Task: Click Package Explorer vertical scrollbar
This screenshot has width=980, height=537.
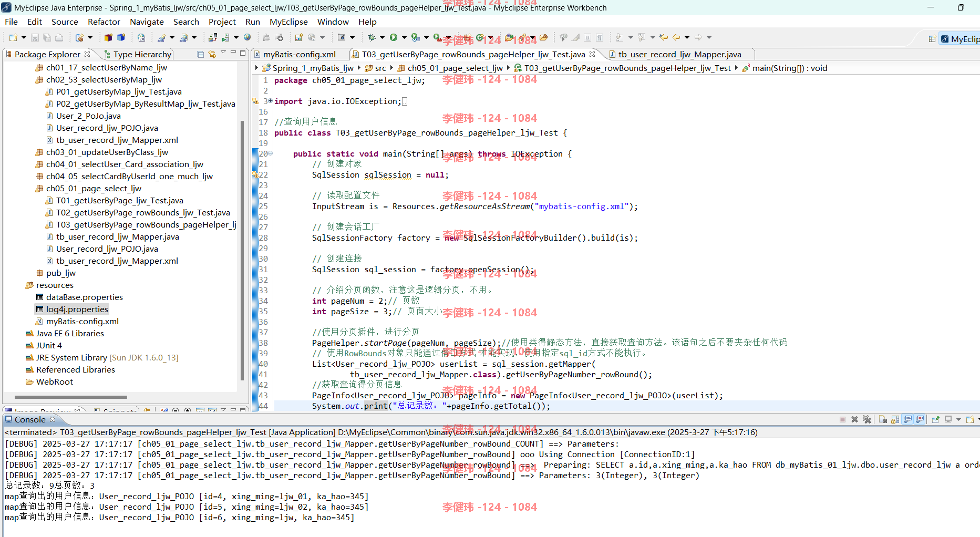Action: pyautogui.click(x=242, y=250)
